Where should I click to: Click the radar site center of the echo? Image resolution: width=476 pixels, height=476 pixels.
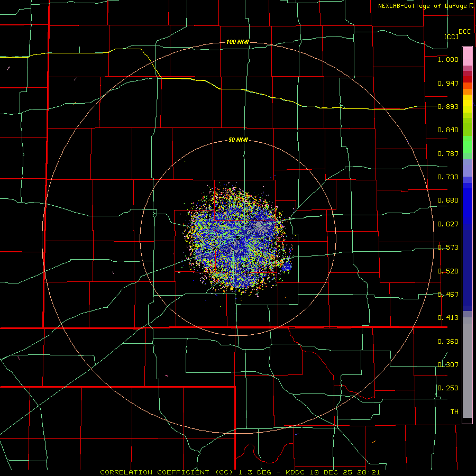237,237
